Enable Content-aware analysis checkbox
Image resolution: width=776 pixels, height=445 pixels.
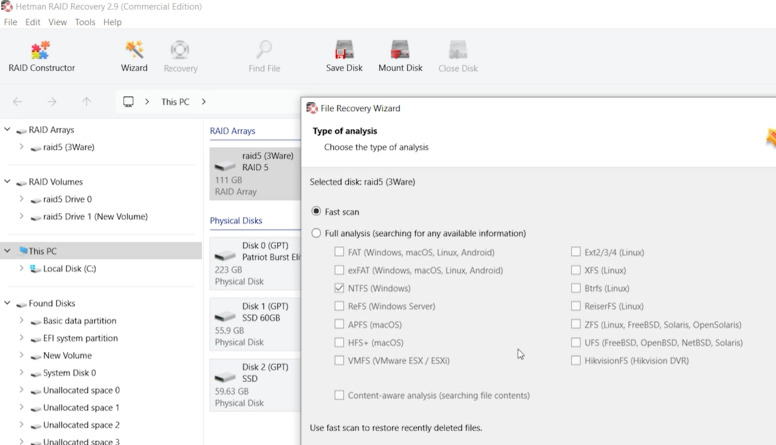tap(339, 395)
